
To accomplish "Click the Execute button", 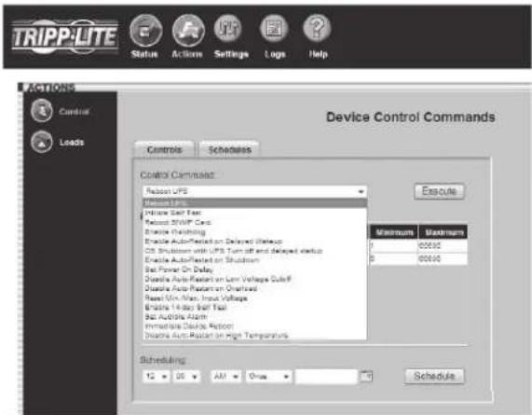I will click(439, 191).
